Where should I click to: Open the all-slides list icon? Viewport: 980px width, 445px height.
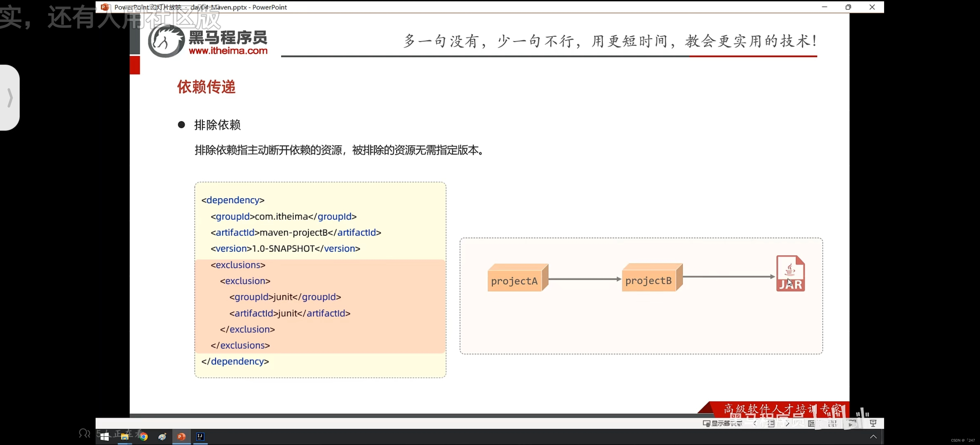(x=771, y=423)
